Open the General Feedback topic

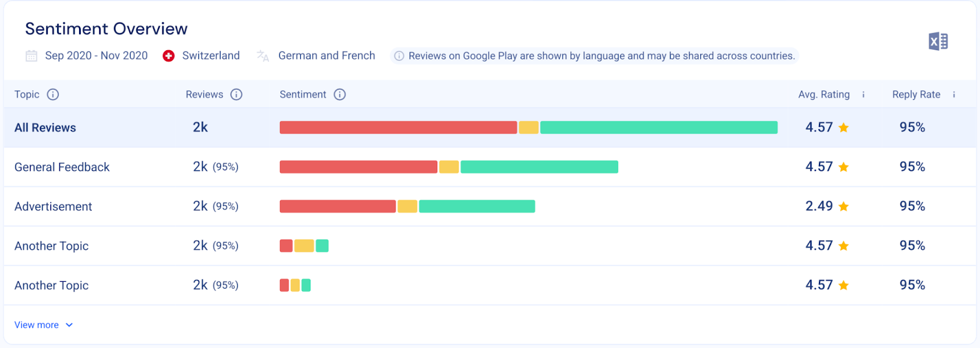pyautogui.click(x=62, y=167)
